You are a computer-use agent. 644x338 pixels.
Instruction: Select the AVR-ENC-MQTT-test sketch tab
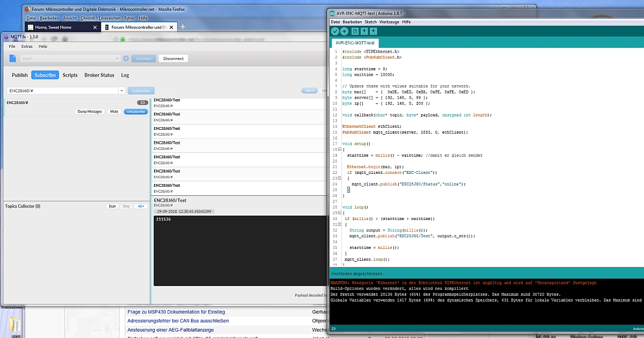(x=355, y=43)
